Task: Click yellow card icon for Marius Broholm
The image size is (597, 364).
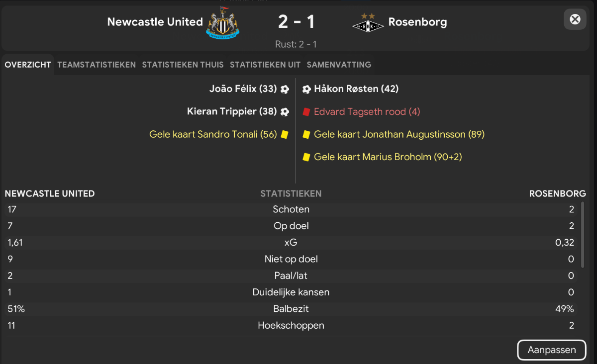Action: pos(306,157)
